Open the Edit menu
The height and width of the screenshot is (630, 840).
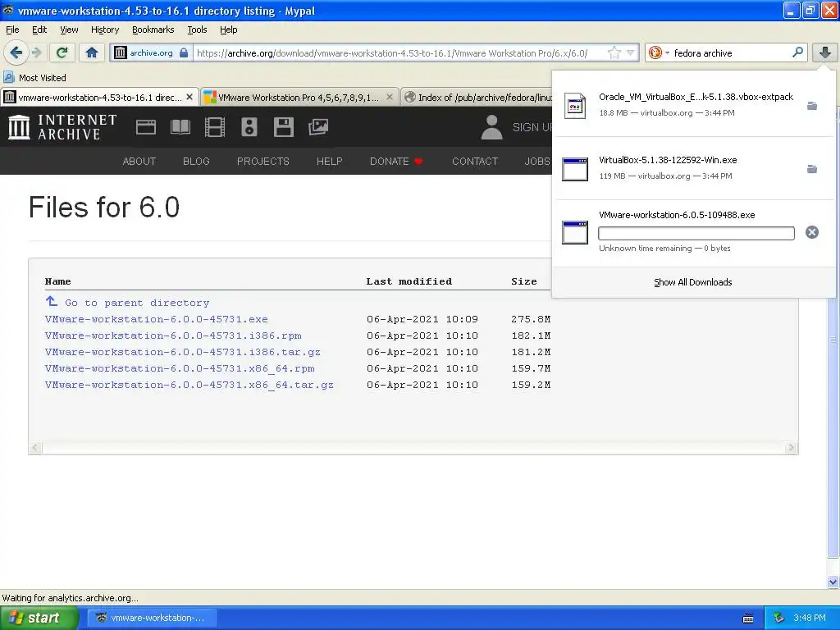39,30
